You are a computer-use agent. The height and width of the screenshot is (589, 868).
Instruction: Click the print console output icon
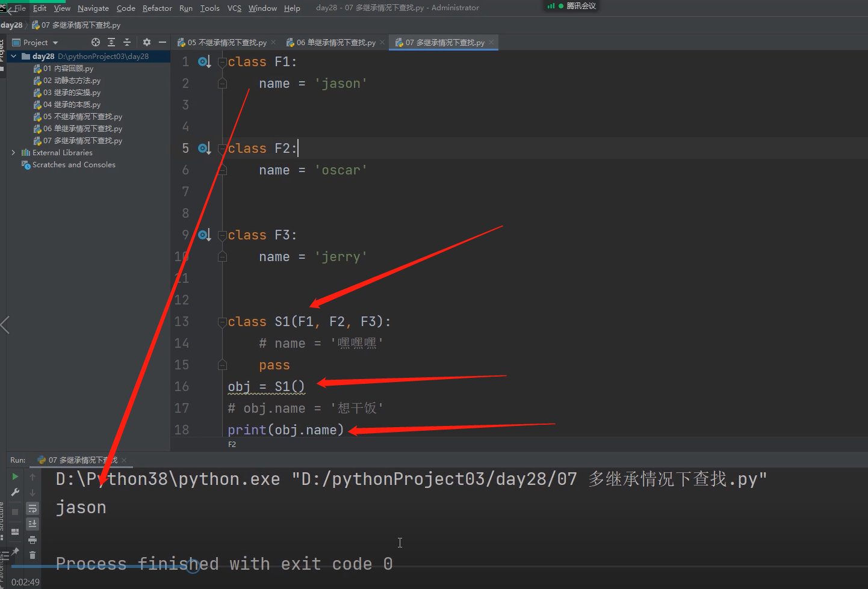click(x=33, y=540)
